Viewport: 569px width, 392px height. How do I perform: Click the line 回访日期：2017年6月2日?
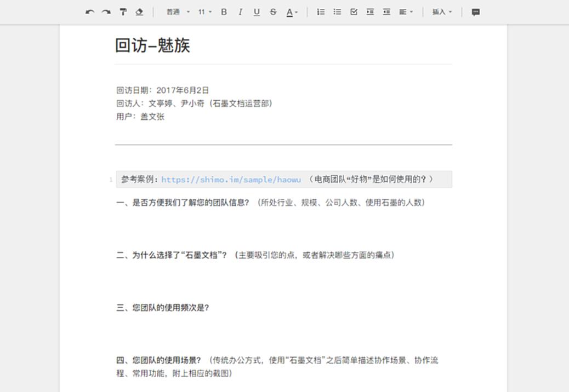click(x=163, y=90)
